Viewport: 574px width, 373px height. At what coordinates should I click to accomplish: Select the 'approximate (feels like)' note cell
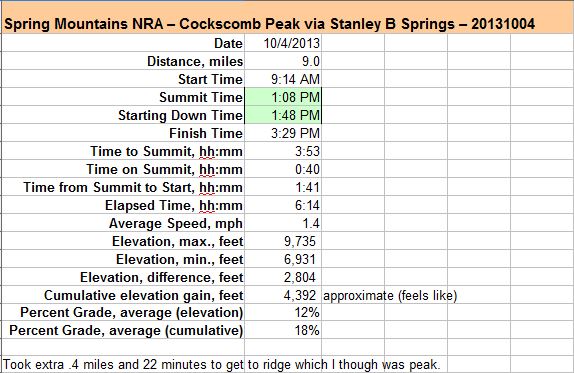pyautogui.click(x=390, y=295)
